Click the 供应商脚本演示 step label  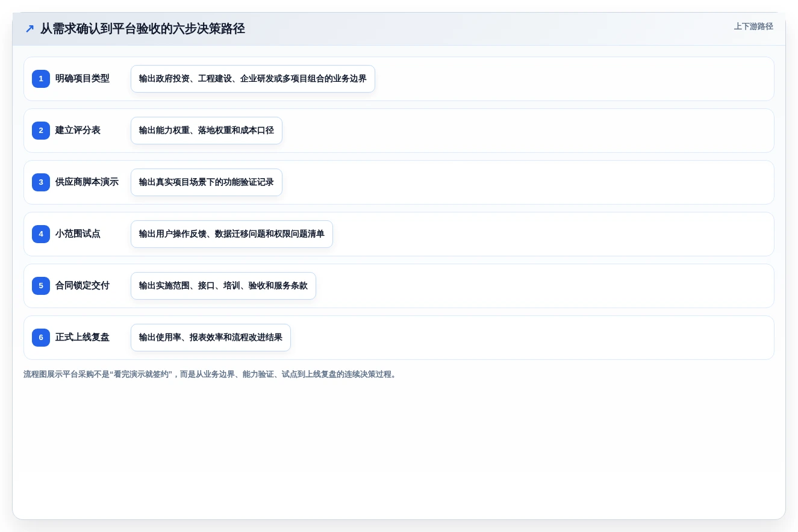coord(87,182)
